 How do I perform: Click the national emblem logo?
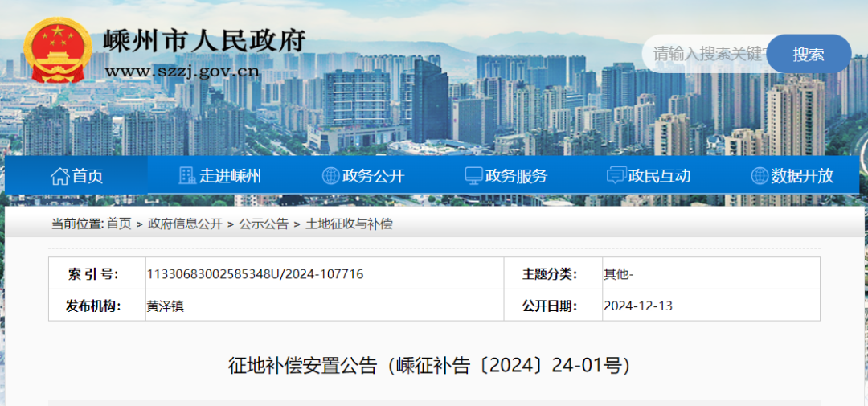click(56, 51)
